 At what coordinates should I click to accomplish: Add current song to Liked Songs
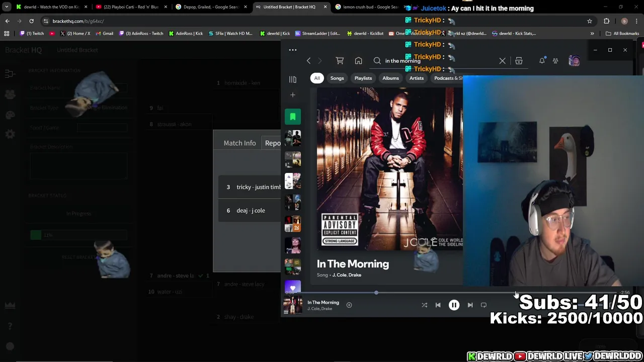(x=349, y=305)
